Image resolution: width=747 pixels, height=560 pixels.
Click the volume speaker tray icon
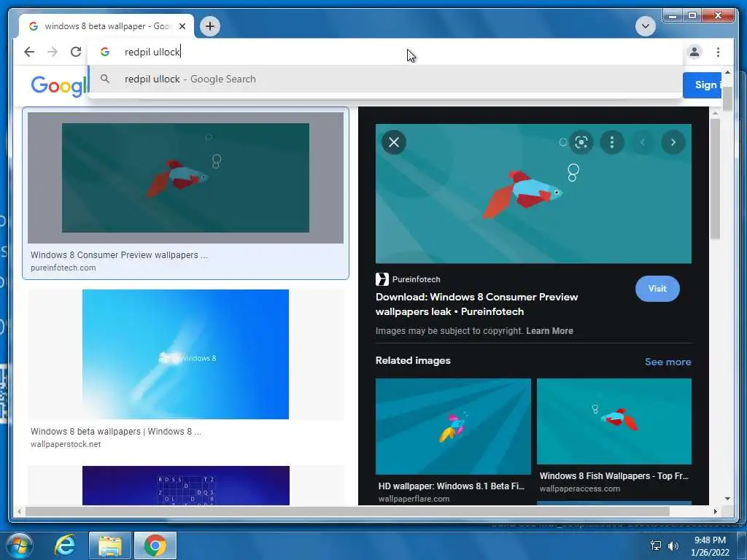pos(673,545)
